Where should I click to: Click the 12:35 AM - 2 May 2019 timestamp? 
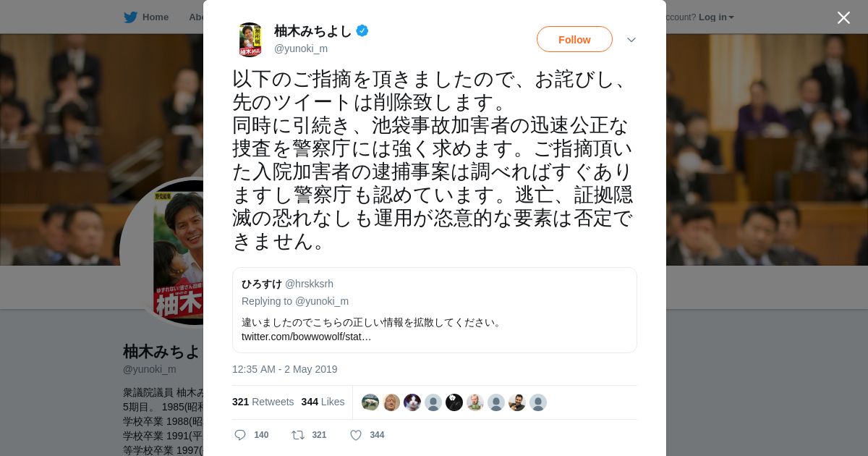[x=285, y=369]
